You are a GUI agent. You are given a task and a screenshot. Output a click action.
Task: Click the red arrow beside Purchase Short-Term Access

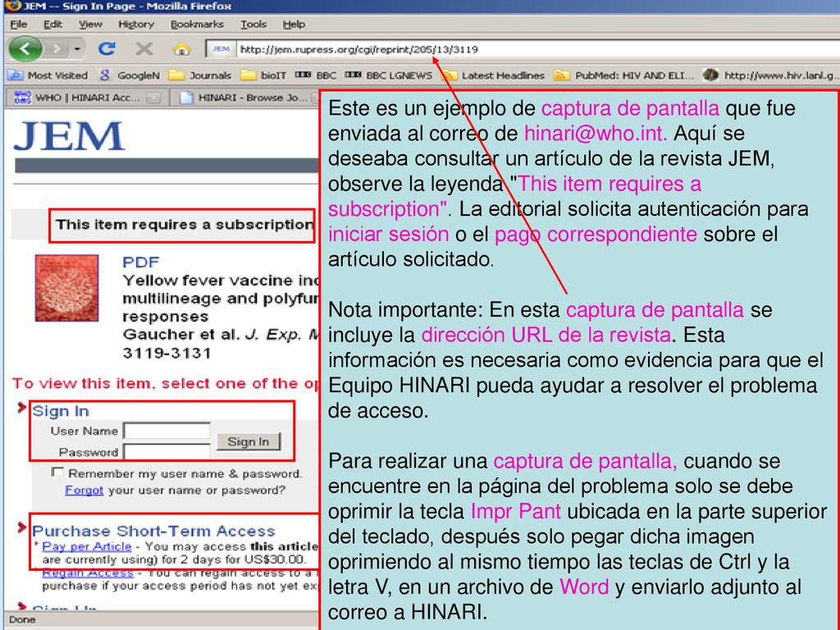(x=21, y=528)
